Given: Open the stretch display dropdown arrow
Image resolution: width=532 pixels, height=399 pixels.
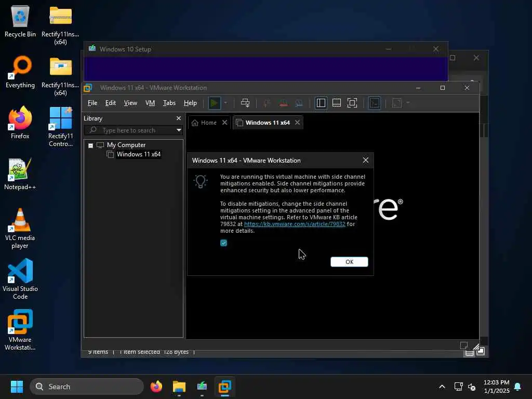Looking at the screenshot, I should [x=408, y=103].
